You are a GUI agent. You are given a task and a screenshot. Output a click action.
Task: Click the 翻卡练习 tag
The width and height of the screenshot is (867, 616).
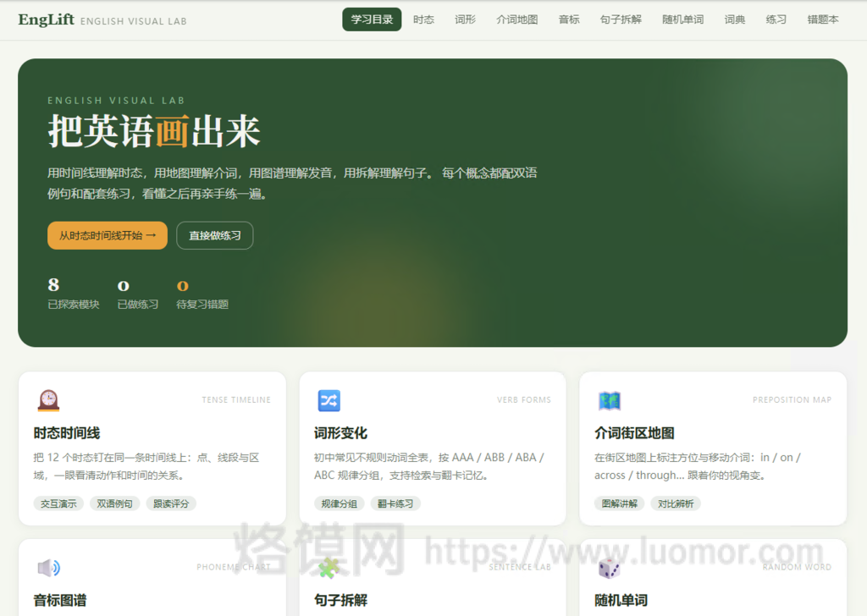(395, 503)
